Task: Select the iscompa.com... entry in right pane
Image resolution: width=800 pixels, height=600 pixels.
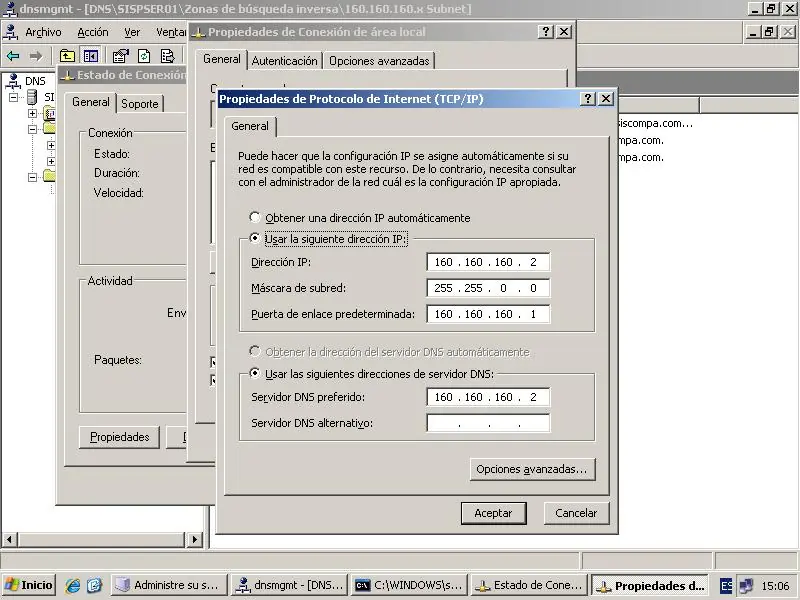Action: coord(655,123)
